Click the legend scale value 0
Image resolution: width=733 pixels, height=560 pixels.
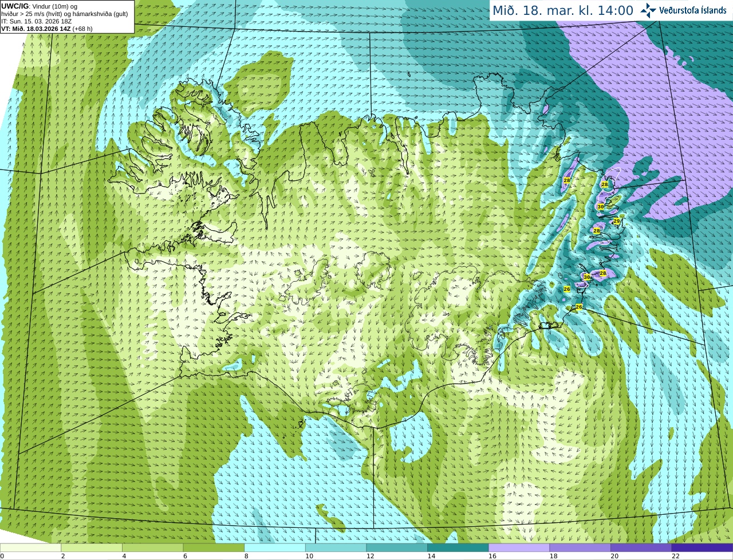pos(2,556)
